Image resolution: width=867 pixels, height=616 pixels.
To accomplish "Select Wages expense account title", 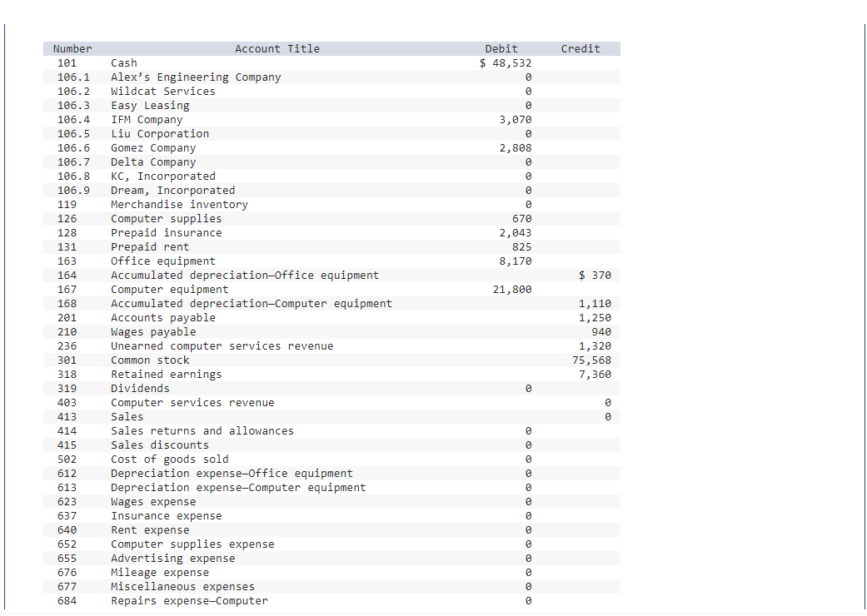I will pyautogui.click(x=153, y=502).
